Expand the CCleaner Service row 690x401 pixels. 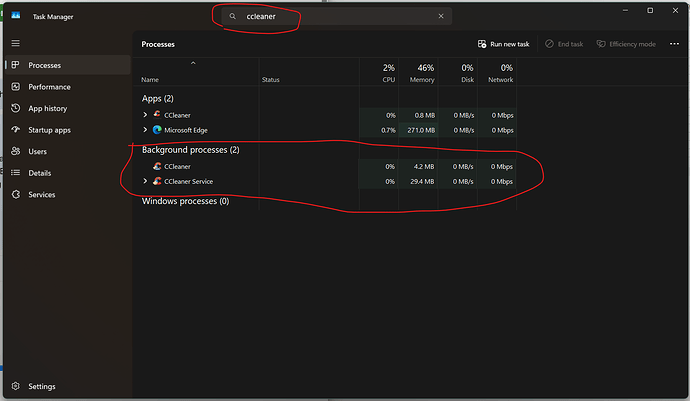coord(145,181)
